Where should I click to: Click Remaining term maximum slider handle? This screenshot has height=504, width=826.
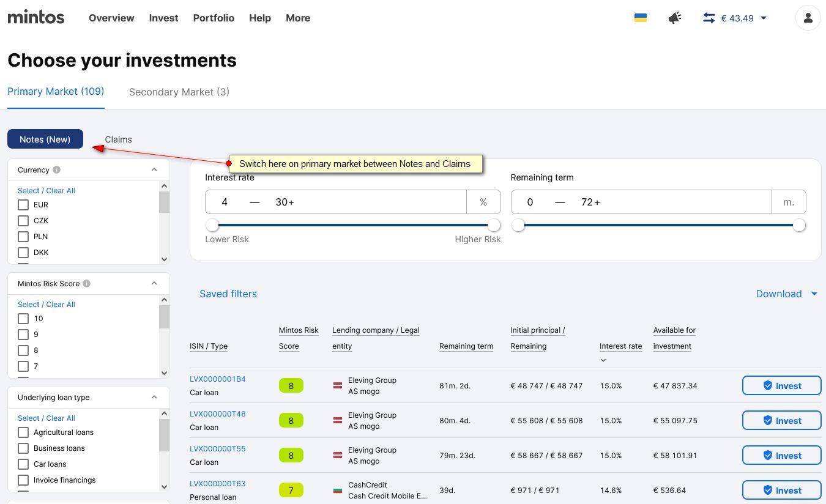[x=799, y=225]
